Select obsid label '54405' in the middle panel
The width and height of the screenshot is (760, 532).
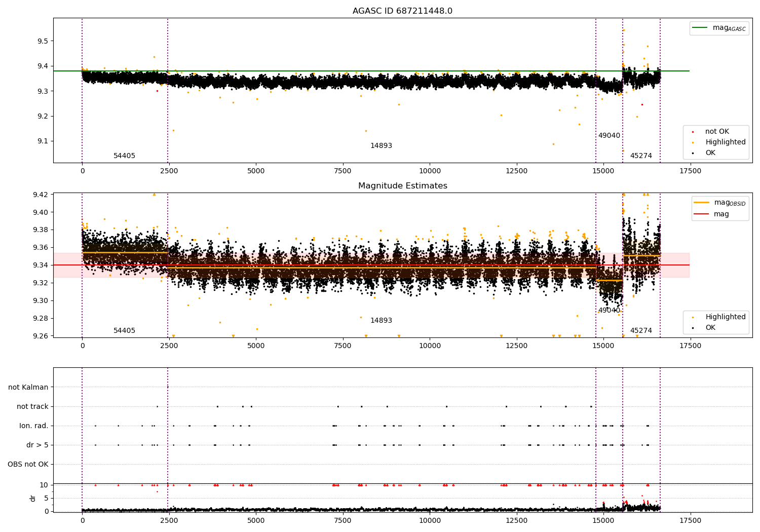tap(124, 331)
